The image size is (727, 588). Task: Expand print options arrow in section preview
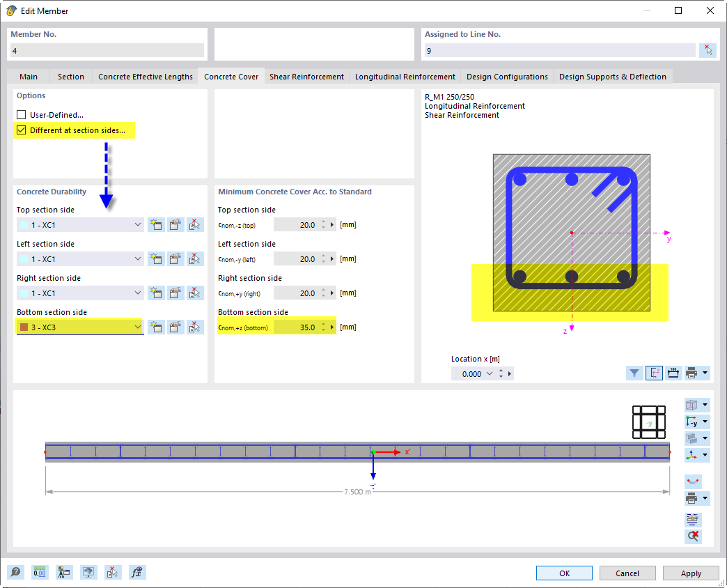(x=705, y=373)
